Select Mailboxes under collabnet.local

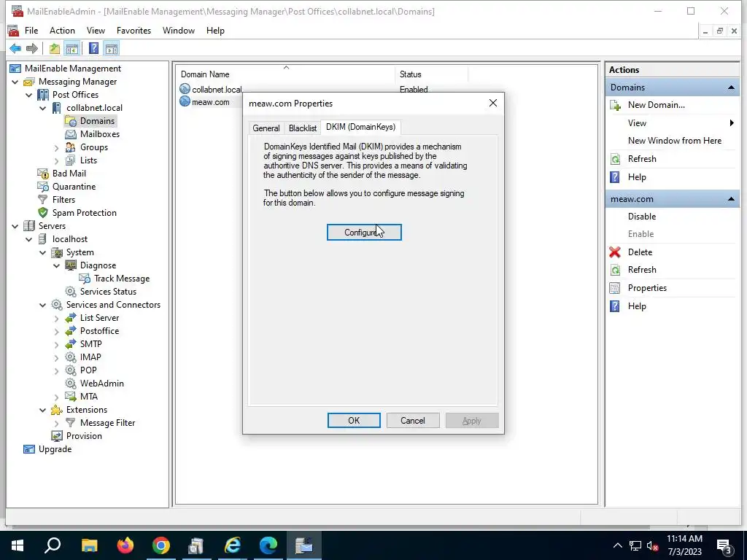pos(99,134)
